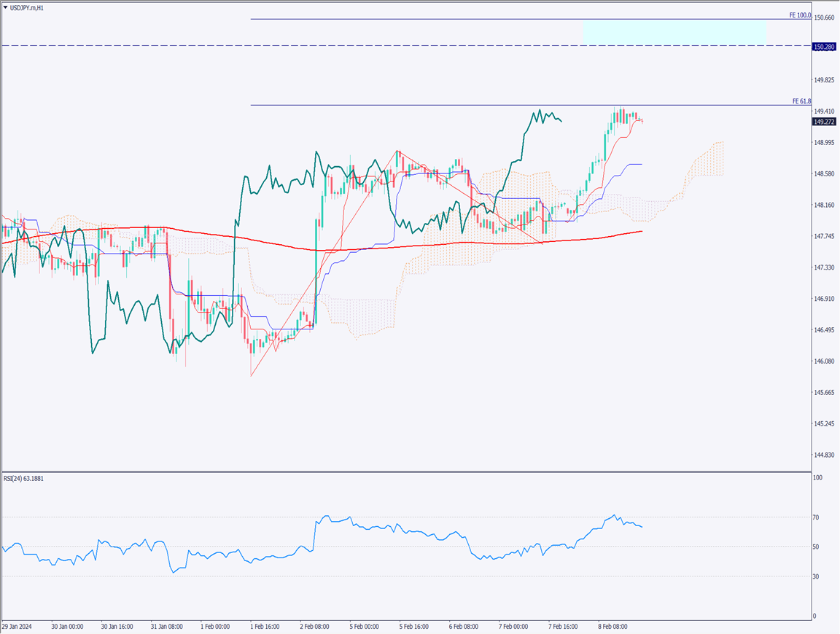Click the 150.660 price on the scale

pyautogui.click(x=824, y=17)
